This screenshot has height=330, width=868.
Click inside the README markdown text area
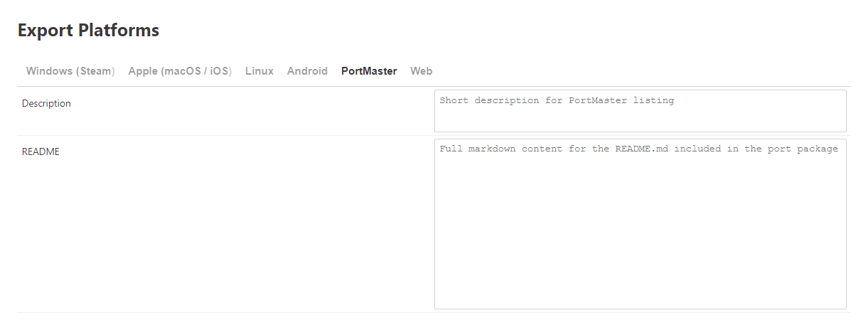pos(640,213)
